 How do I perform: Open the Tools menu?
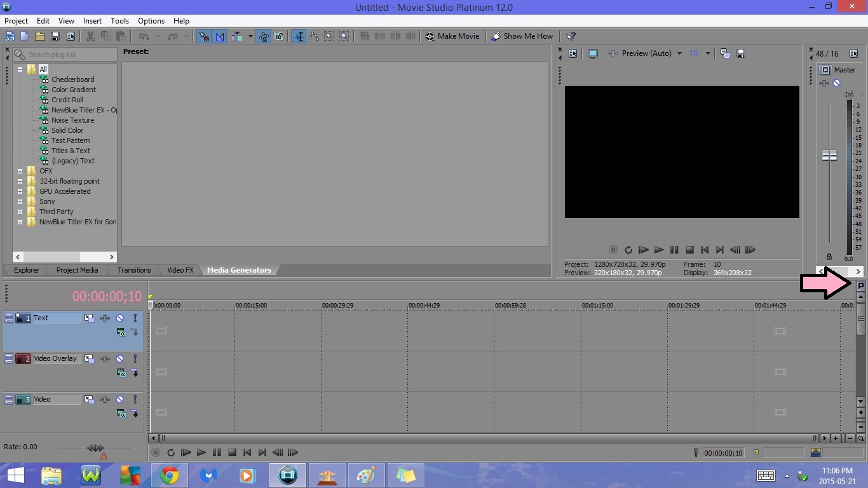click(119, 21)
